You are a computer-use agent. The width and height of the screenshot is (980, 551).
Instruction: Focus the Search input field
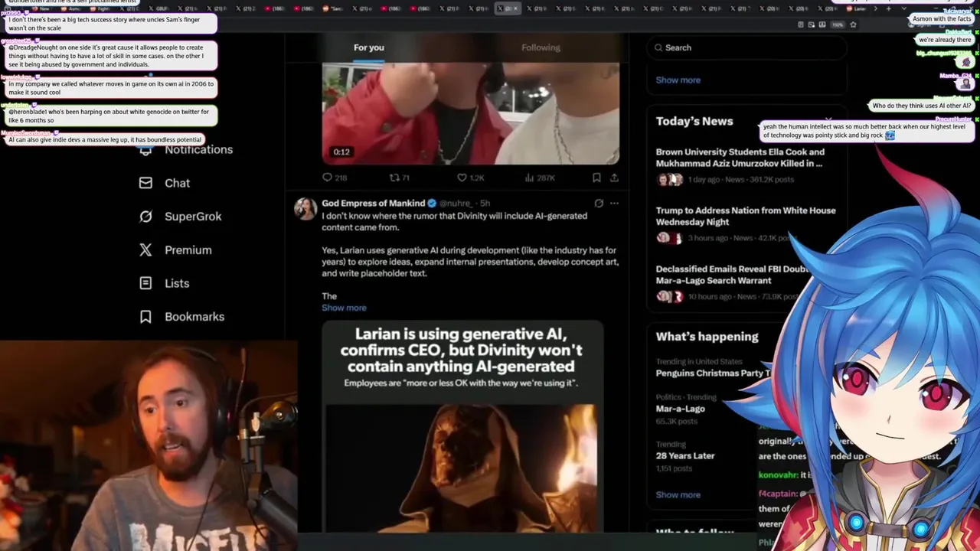coord(746,47)
